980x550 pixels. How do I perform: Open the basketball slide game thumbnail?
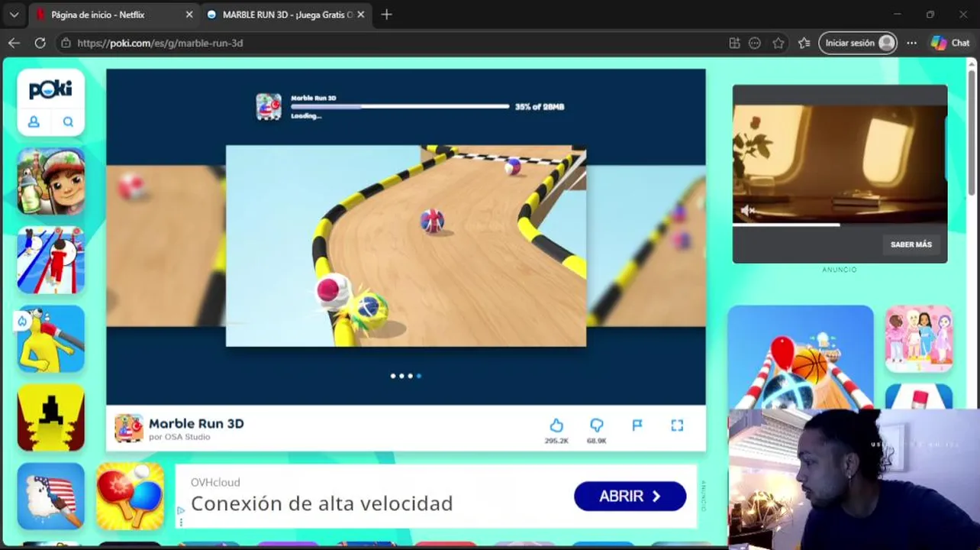800,357
